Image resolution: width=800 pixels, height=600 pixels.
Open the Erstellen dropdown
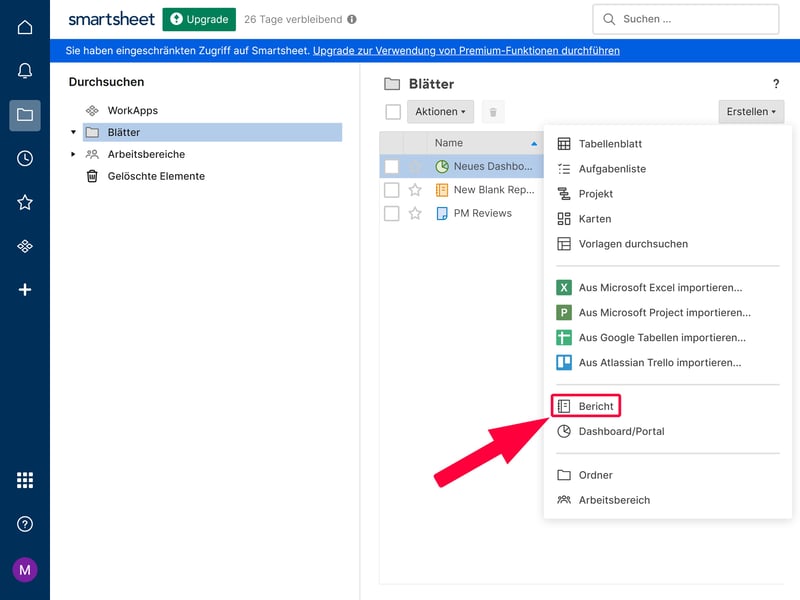751,112
